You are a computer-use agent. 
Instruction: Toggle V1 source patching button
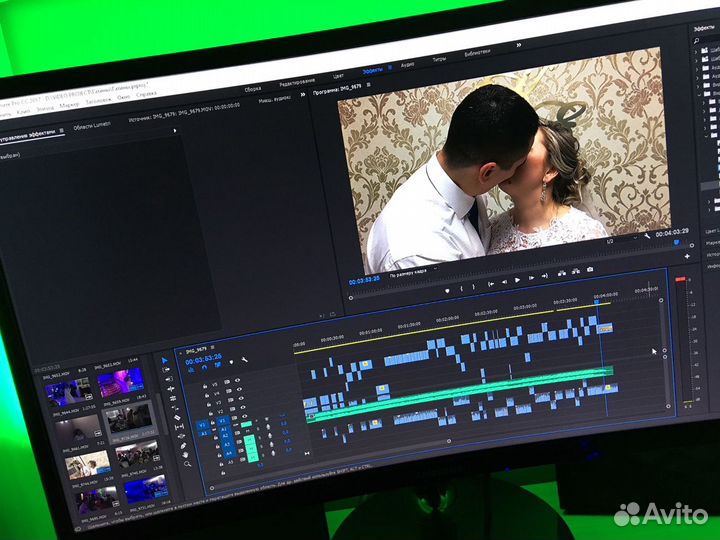[202, 424]
